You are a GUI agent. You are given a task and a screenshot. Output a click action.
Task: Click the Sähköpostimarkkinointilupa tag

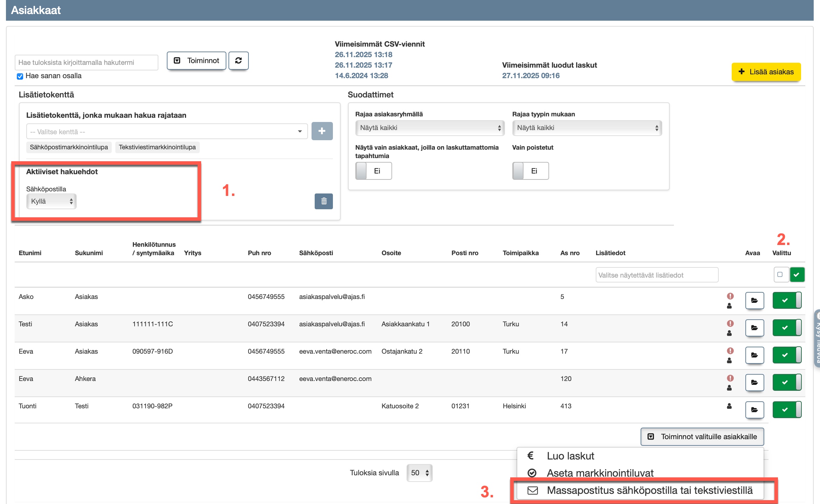pos(69,147)
